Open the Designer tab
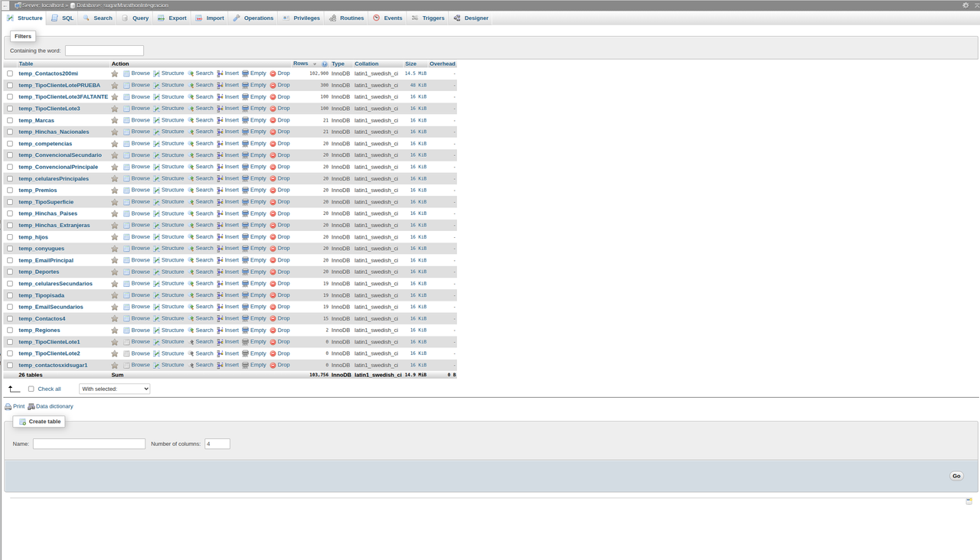The width and height of the screenshot is (980, 560). 471,18
